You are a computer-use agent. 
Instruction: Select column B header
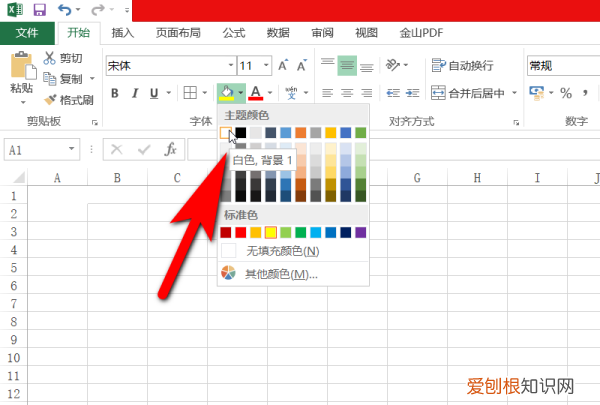(117, 178)
